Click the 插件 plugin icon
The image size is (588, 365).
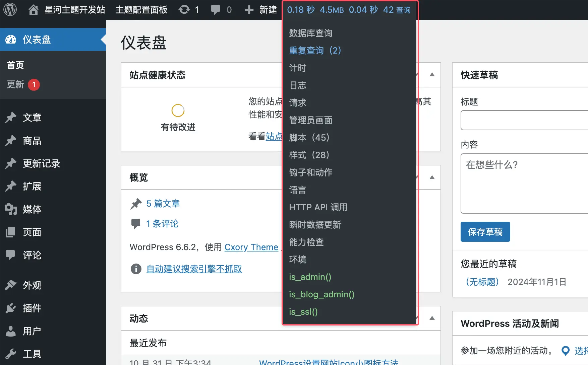11,308
